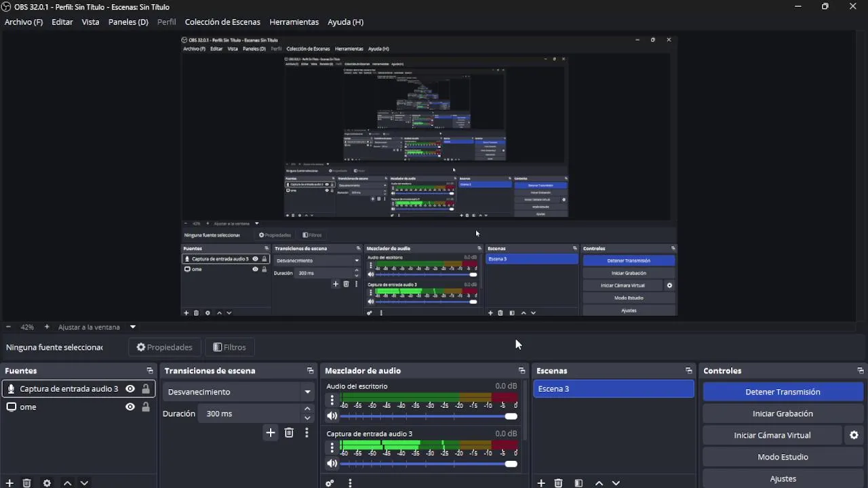This screenshot has height=488, width=868.
Task: Select Escena 3 in the scenes list
Action: [613, 389]
